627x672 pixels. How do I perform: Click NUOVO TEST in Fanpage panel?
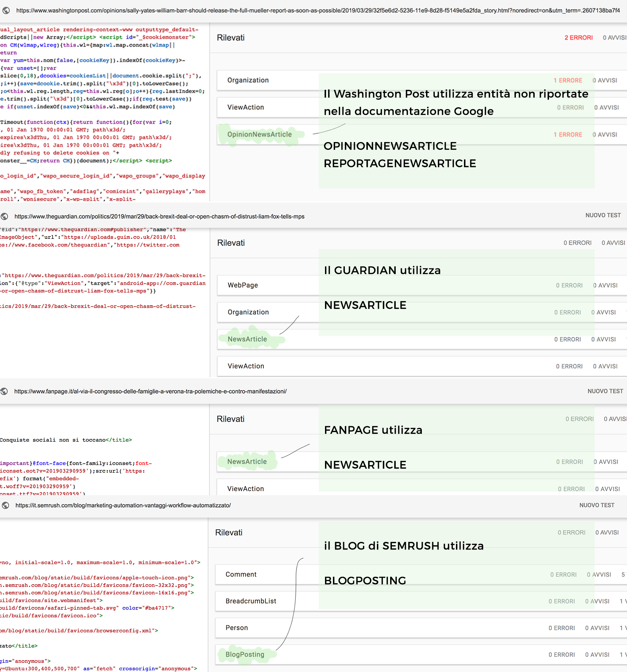[605, 391]
